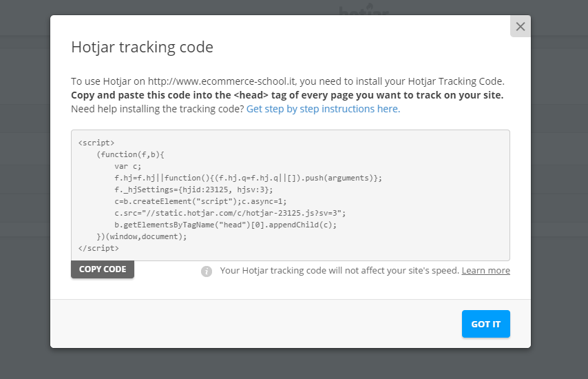Viewport: 588px width, 379px height.
Task: Click the bold copy and paste instruction sentence
Action: pos(287,95)
